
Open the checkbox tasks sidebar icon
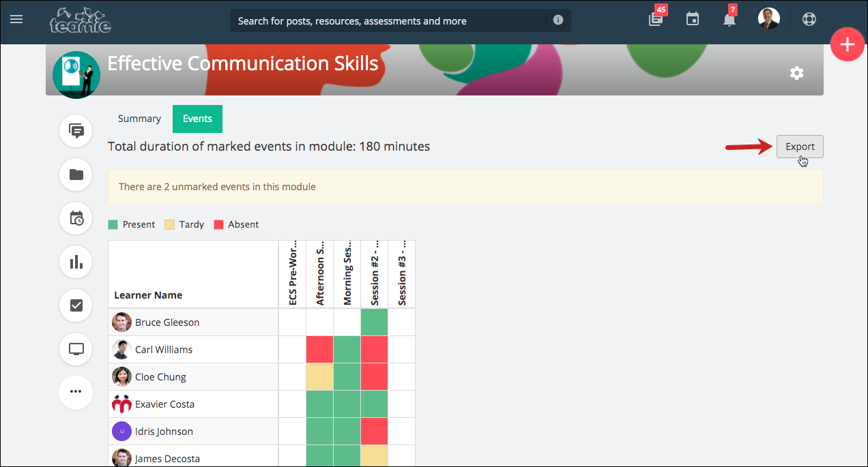click(x=76, y=305)
